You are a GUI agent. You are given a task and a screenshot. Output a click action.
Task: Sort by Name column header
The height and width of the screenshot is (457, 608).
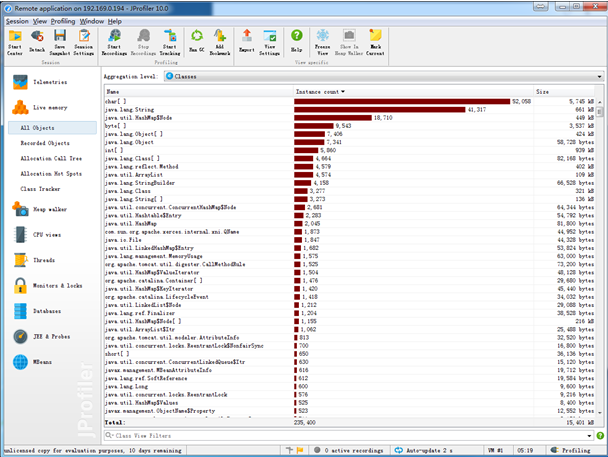pyautogui.click(x=199, y=92)
